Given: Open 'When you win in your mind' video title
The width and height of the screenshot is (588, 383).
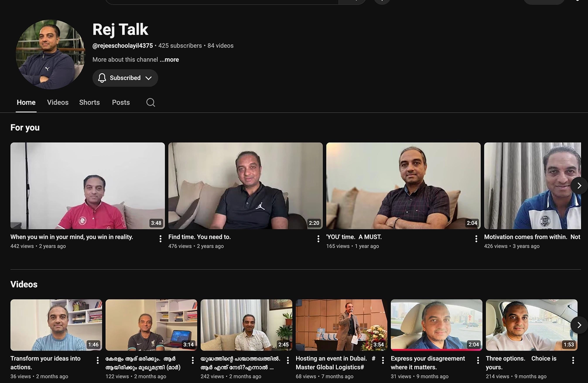Looking at the screenshot, I should pyautogui.click(x=72, y=237).
